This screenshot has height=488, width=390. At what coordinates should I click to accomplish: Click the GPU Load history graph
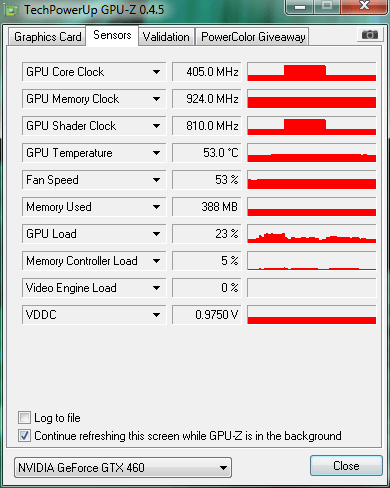(312, 234)
